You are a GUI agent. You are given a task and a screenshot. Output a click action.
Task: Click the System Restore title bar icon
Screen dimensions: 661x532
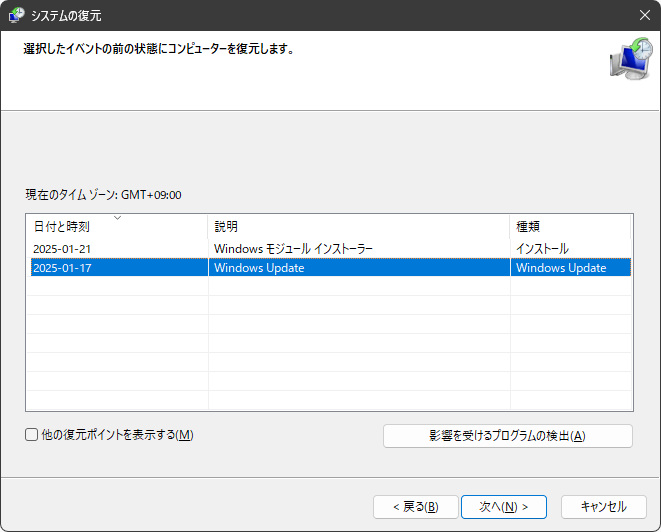[16, 15]
